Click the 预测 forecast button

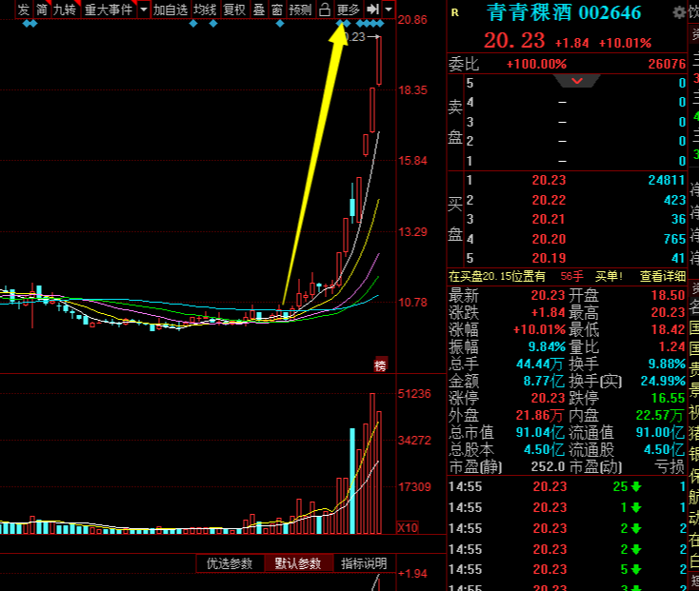pos(300,9)
